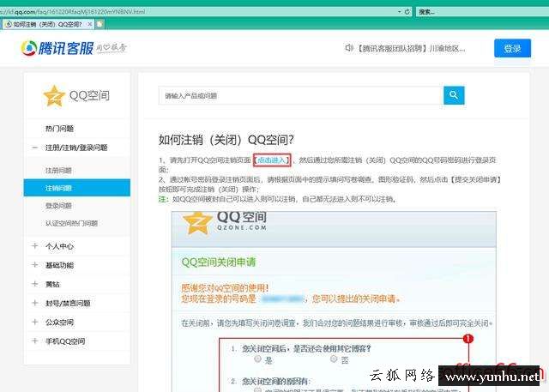Viewport: 549px width, 392px height.
Task: Expand the 手机QQ空间 section
Action: click(34, 341)
